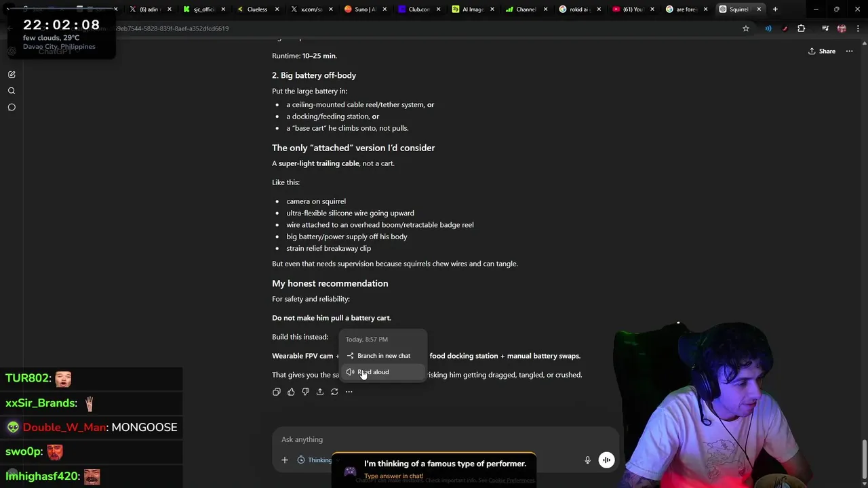This screenshot has width=868, height=488.
Task: Share this response with the upload arrow icon
Action: 320,392
